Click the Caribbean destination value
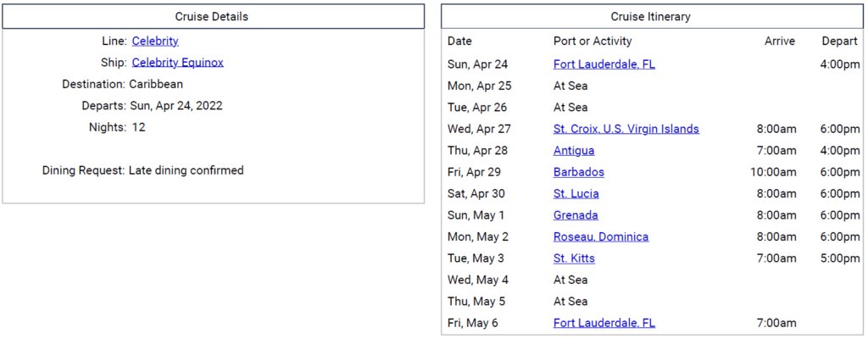868x339 pixels. tap(156, 84)
